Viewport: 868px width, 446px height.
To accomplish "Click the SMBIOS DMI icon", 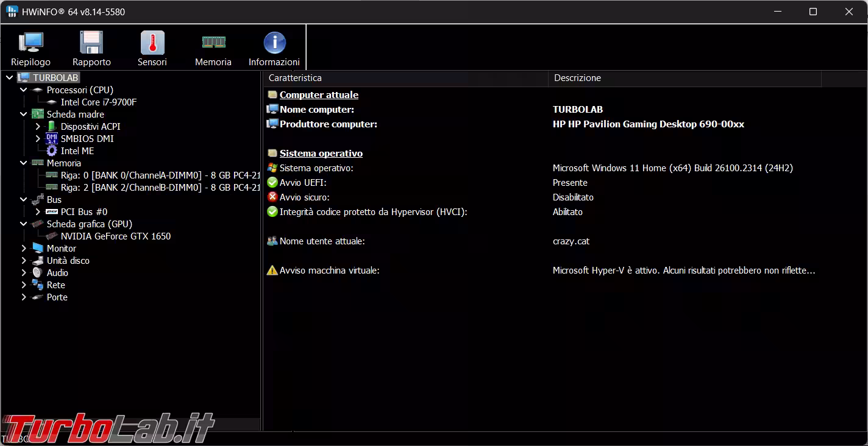I will (x=52, y=139).
